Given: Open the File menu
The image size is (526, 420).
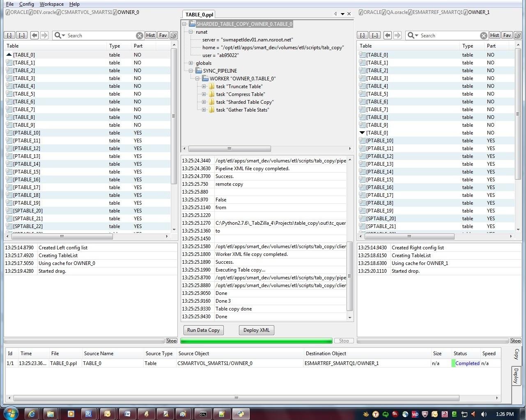Looking at the screenshot, I should 10,4.
